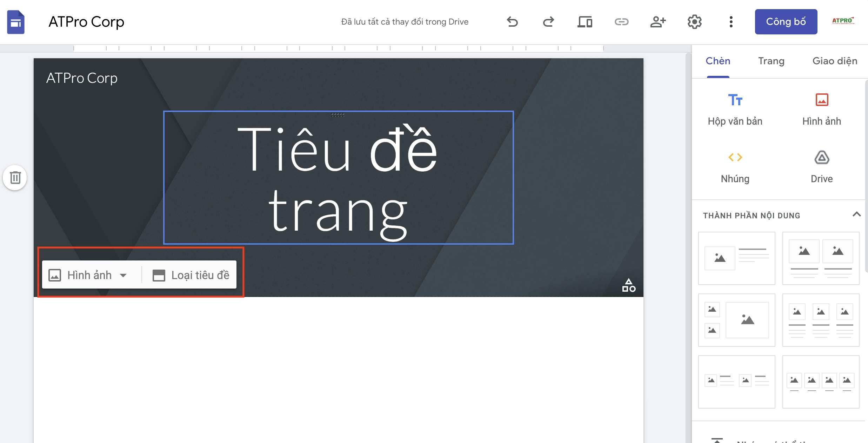Open the header Hình ảnh dropdown
The height and width of the screenshot is (443, 868).
tap(88, 275)
